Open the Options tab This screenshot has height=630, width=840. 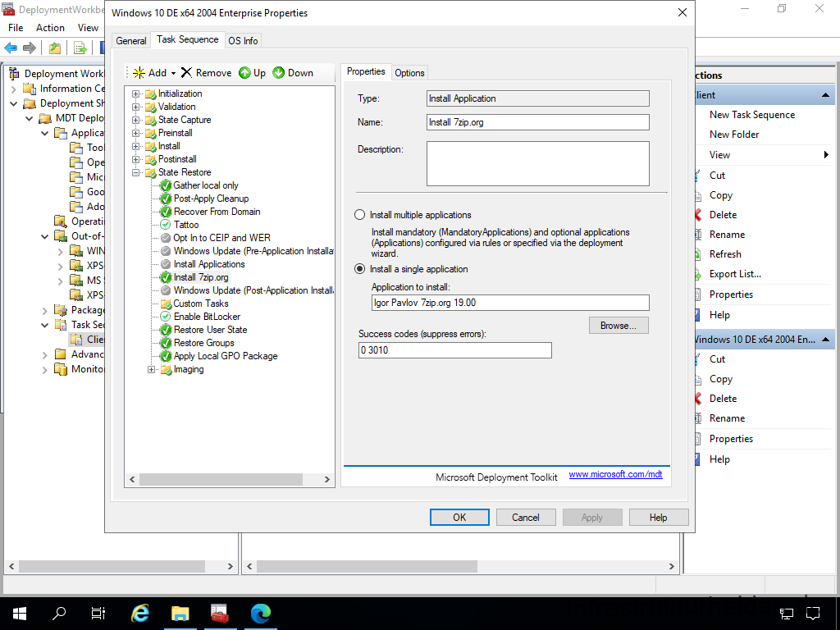coord(410,73)
